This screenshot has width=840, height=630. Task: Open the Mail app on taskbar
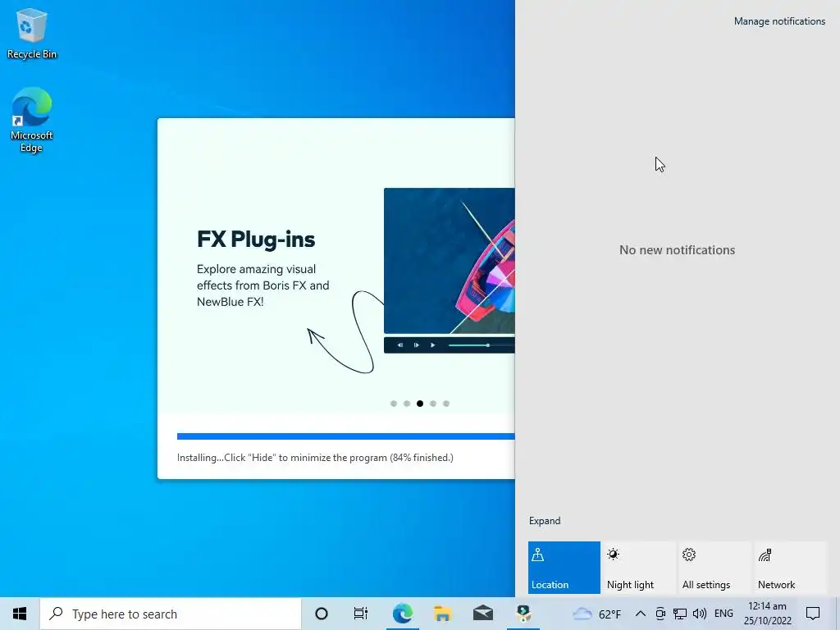482,614
